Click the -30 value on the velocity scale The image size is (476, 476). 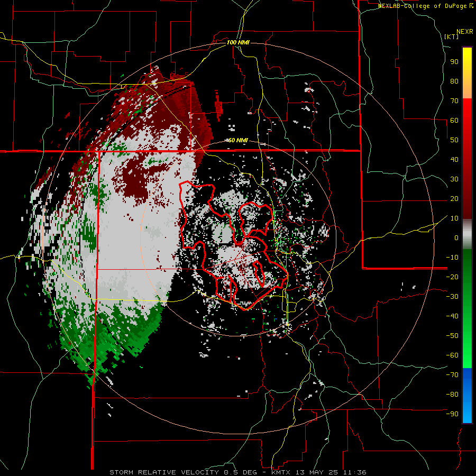point(452,297)
